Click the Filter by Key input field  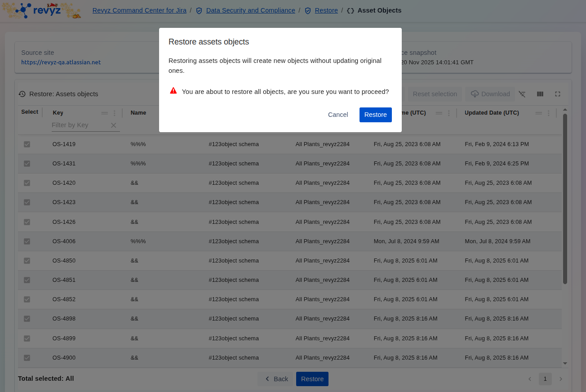pyautogui.click(x=79, y=125)
